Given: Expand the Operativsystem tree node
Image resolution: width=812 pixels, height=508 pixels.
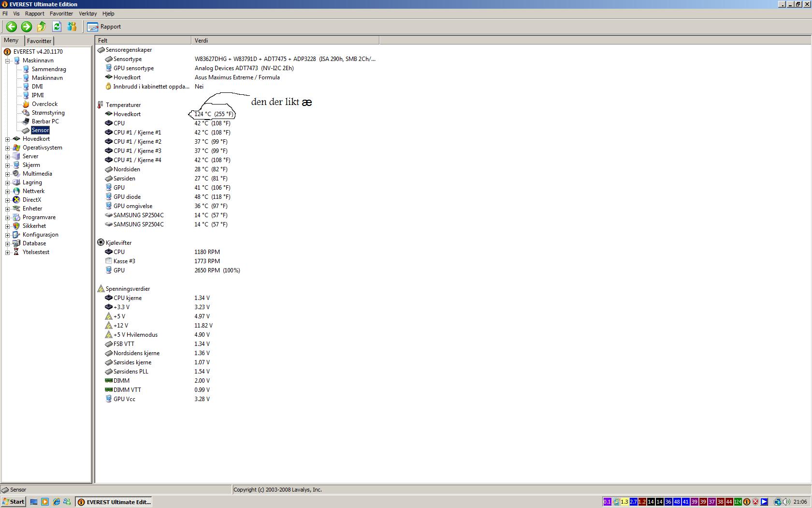Looking at the screenshot, I should coord(8,148).
